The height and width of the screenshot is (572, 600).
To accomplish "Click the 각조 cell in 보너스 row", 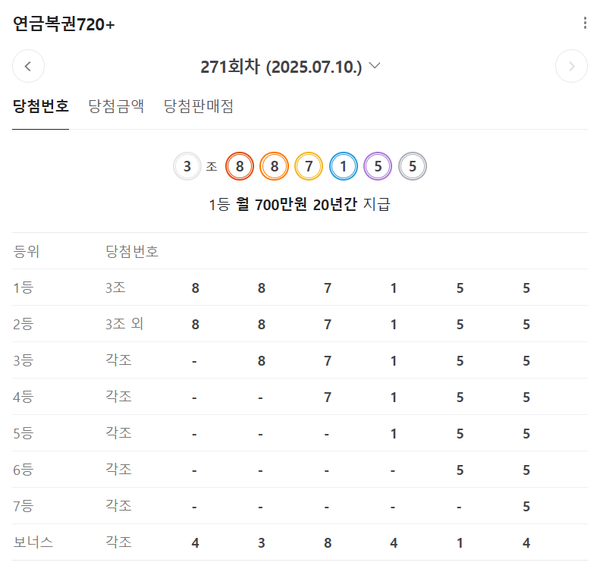I will point(118,542).
